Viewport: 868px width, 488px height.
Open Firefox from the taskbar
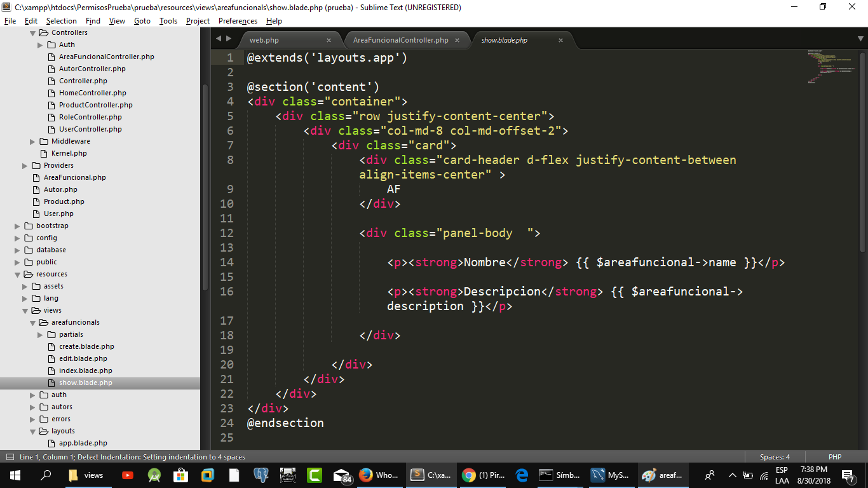[380, 475]
